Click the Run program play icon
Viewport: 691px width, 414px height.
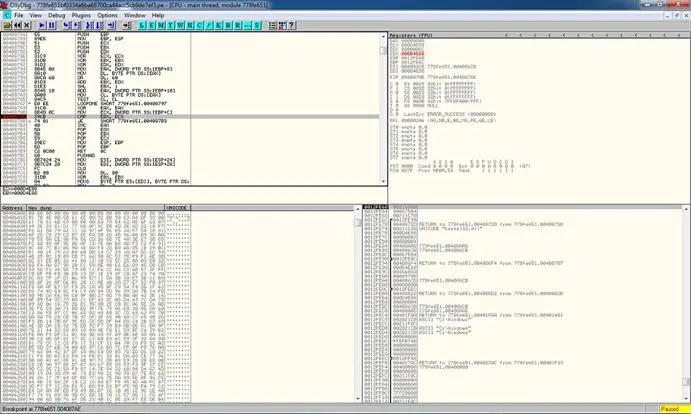(x=42, y=26)
